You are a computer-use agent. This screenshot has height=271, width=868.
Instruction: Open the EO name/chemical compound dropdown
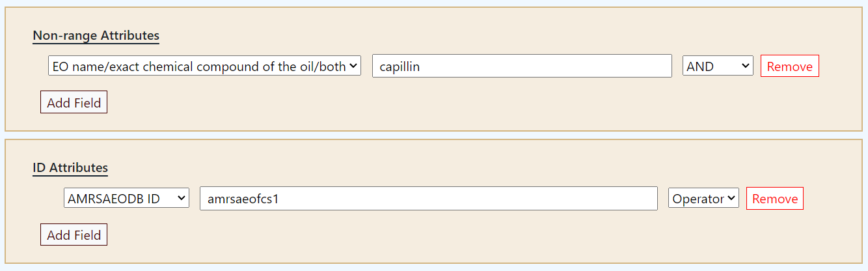pyautogui.click(x=204, y=66)
